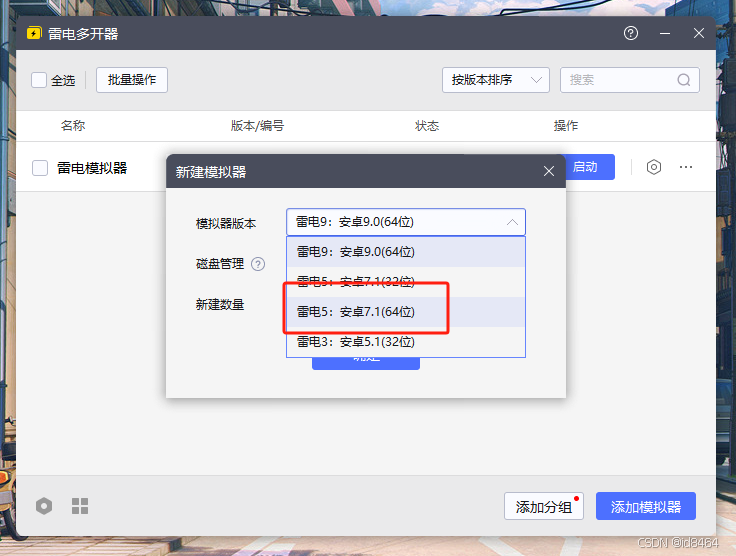Open settings gear for 雷电模拟器 row
This screenshot has width=736, height=556.
coord(653,167)
